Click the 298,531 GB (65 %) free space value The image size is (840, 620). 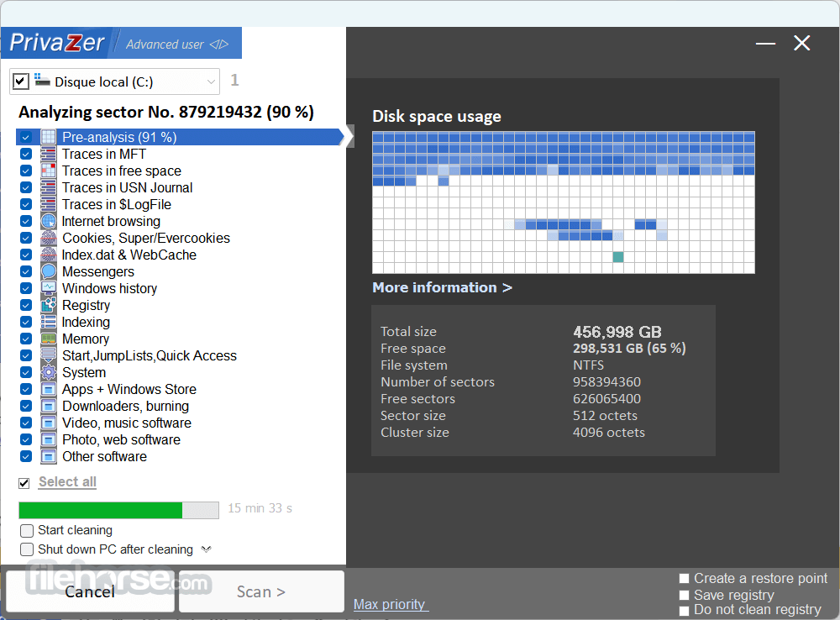(x=629, y=349)
